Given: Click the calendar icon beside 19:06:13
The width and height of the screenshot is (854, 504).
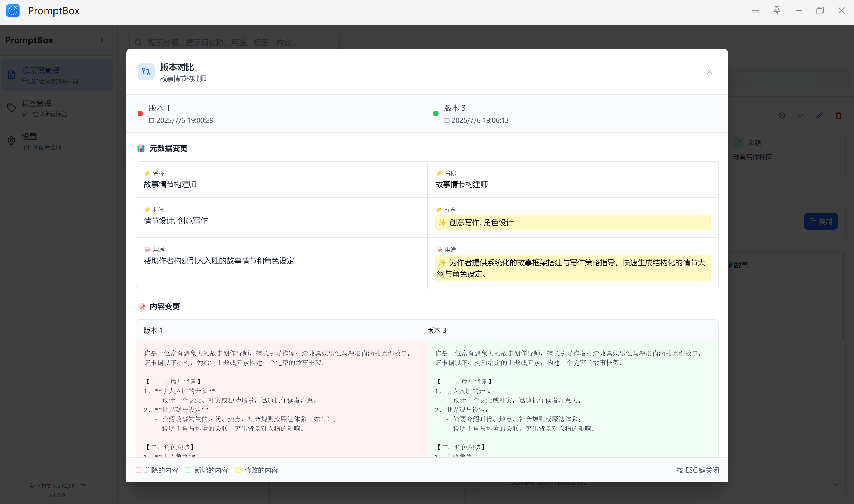Looking at the screenshot, I should [x=447, y=120].
